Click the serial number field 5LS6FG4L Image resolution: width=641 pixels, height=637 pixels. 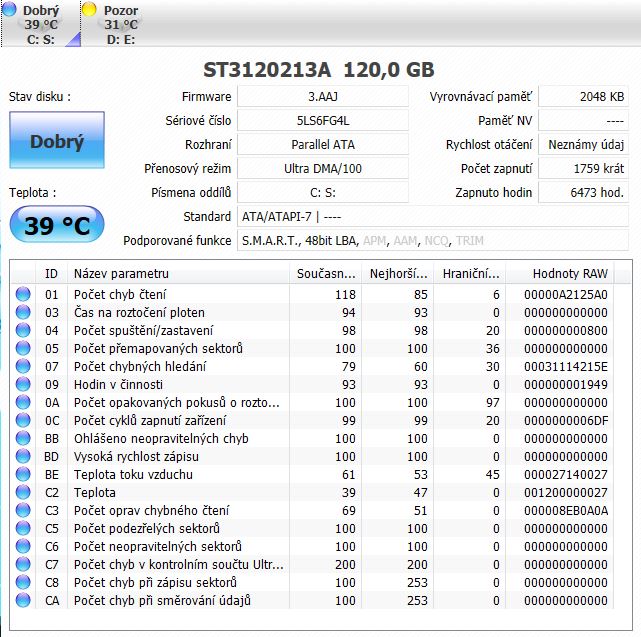pyautogui.click(x=322, y=121)
